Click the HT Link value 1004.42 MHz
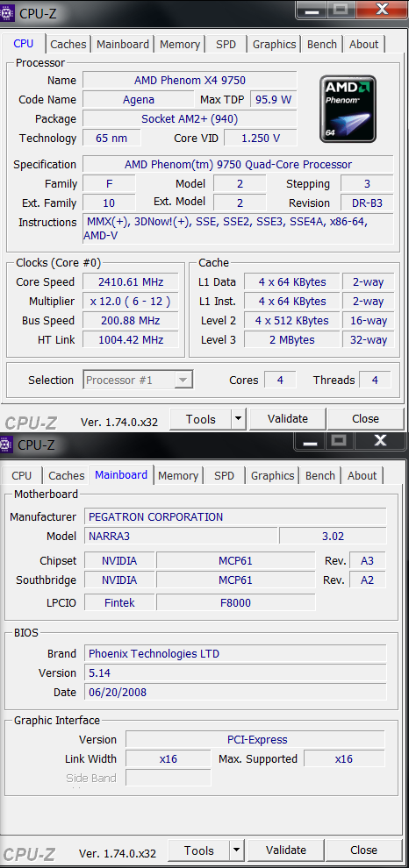This screenshot has height=868, width=409. click(131, 340)
